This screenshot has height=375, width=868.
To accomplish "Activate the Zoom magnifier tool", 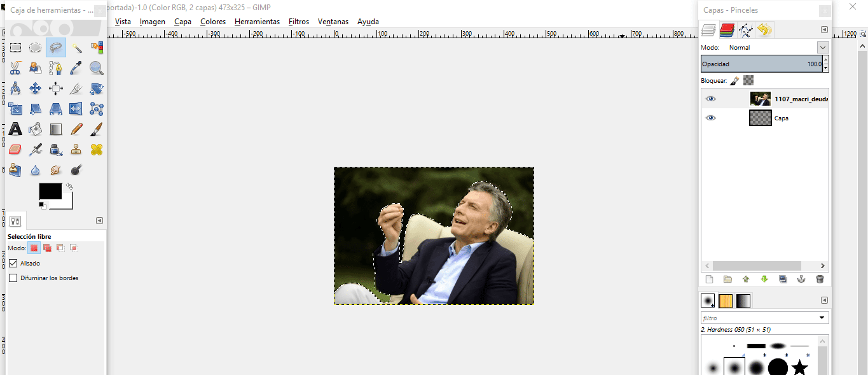I will coord(97,68).
